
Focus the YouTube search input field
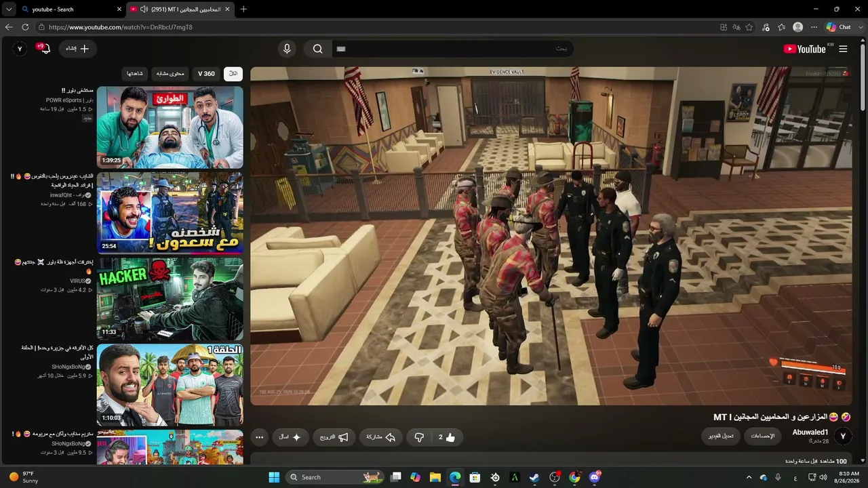coord(452,49)
